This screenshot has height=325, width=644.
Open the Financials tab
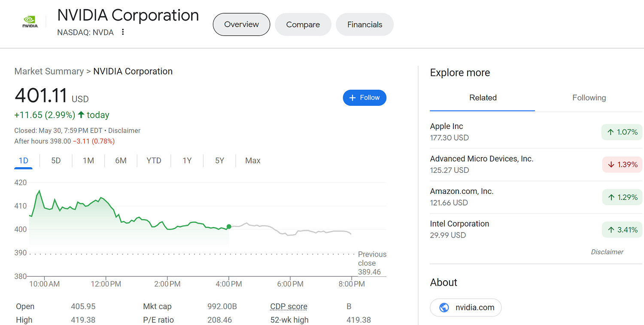point(365,25)
